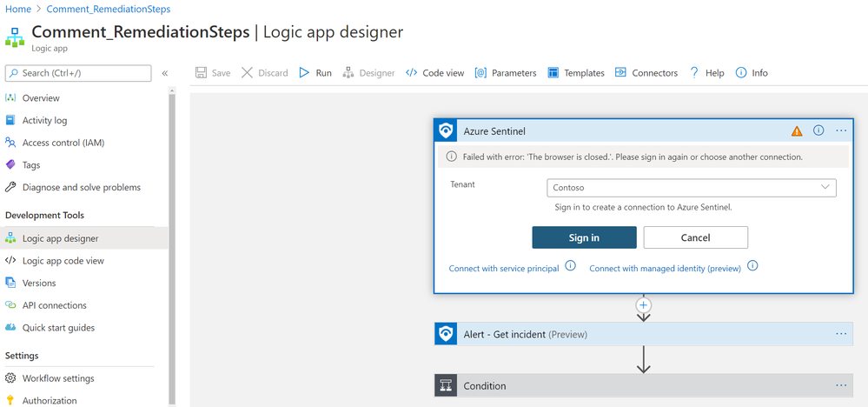Switch to Code view label
The height and width of the screenshot is (407, 868).
point(443,73)
